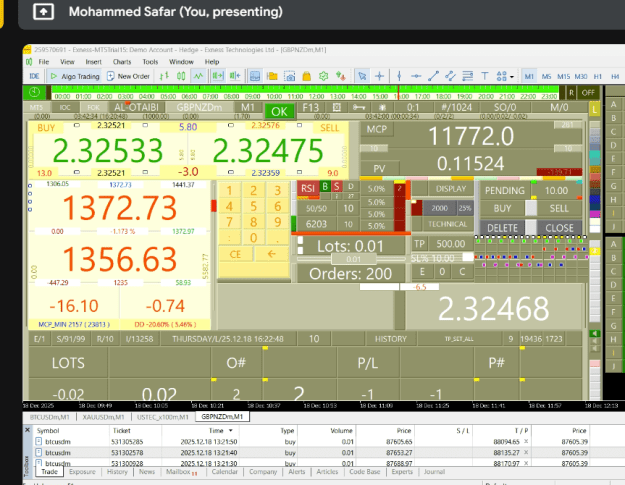Click the New Order toolbar button

[128, 76]
